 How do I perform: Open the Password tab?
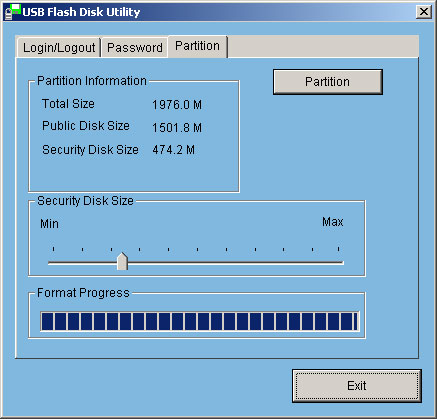pyautogui.click(x=135, y=48)
